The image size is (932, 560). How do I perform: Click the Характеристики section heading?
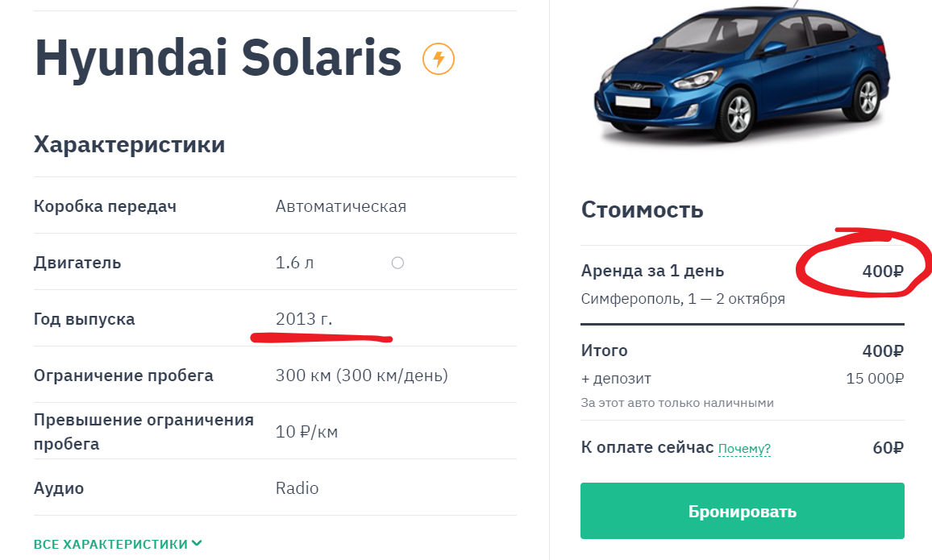tap(130, 144)
